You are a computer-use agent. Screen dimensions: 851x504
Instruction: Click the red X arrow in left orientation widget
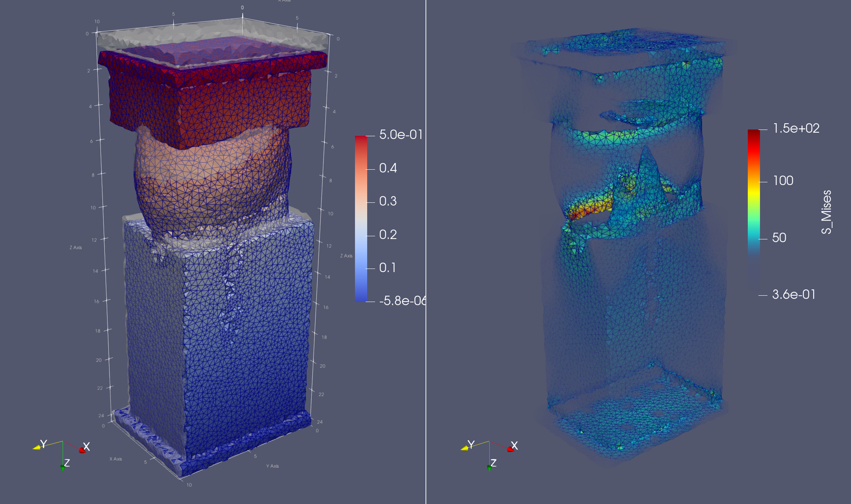82,450
